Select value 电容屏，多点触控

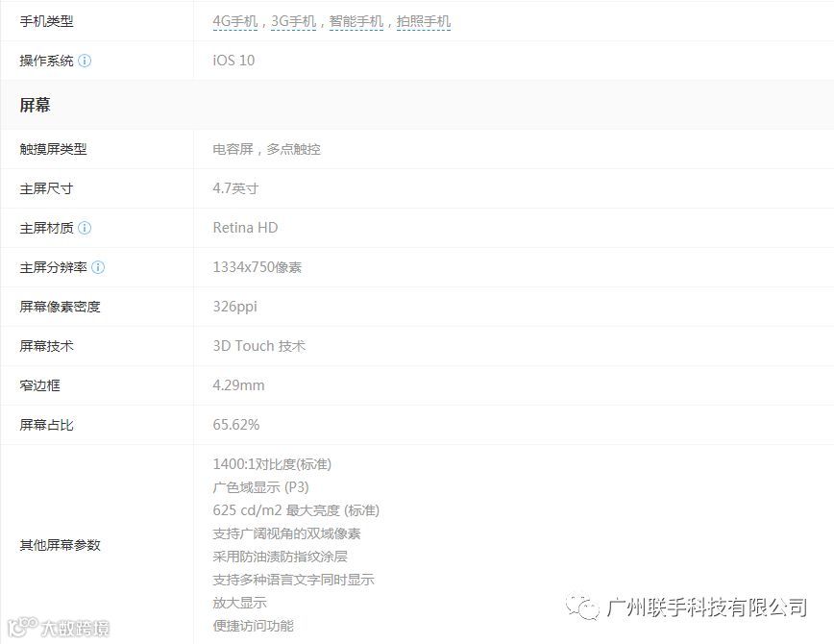[266, 149]
